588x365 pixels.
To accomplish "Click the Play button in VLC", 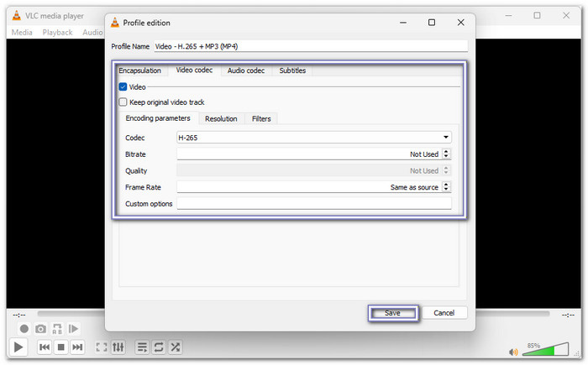I will pos(18,347).
